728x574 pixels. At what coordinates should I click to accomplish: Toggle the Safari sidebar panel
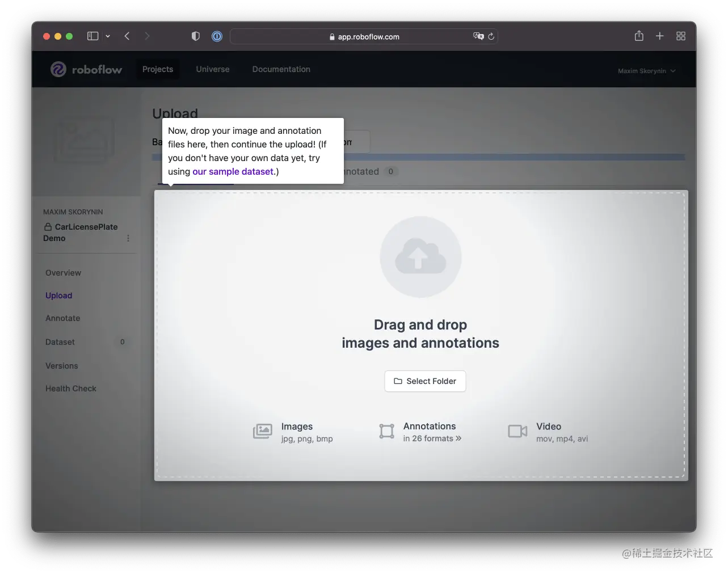point(92,36)
